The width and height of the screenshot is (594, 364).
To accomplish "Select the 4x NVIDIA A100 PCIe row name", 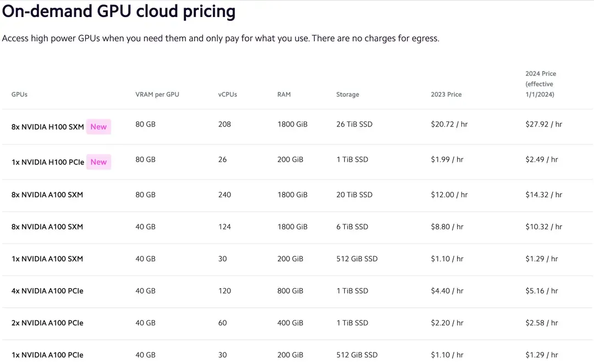I will pos(47,291).
